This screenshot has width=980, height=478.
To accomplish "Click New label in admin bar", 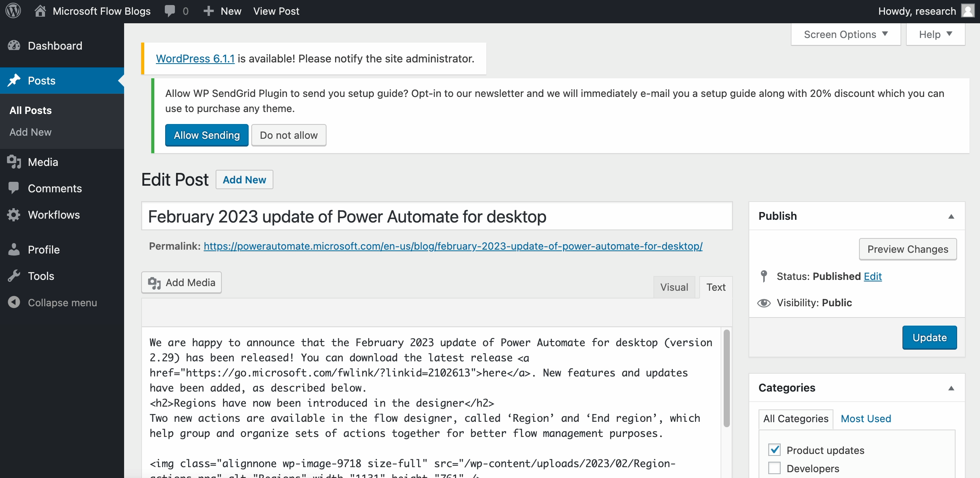I will (231, 11).
